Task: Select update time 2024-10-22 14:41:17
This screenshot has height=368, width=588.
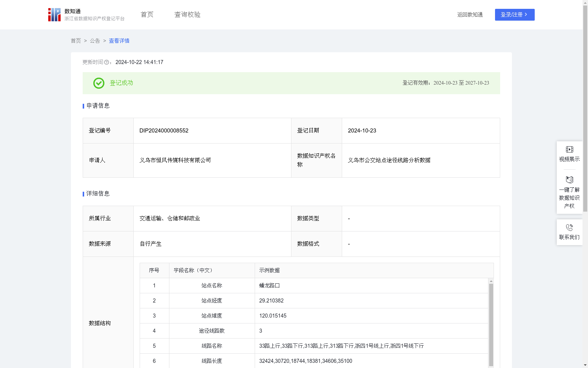Action: point(139,63)
